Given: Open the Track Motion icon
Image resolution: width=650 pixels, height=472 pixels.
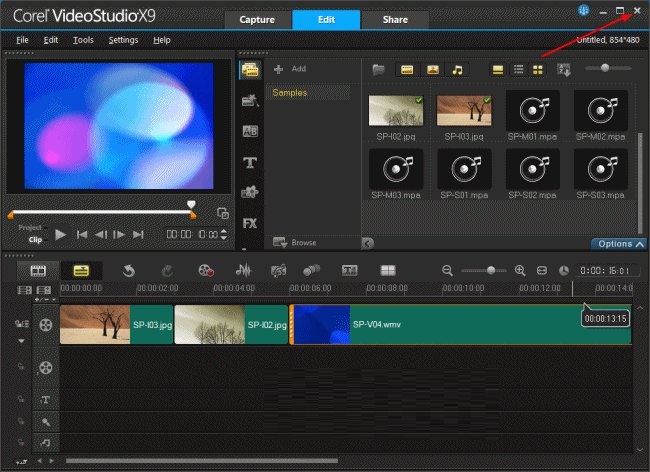Looking at the screenshot, I should 311,271.
